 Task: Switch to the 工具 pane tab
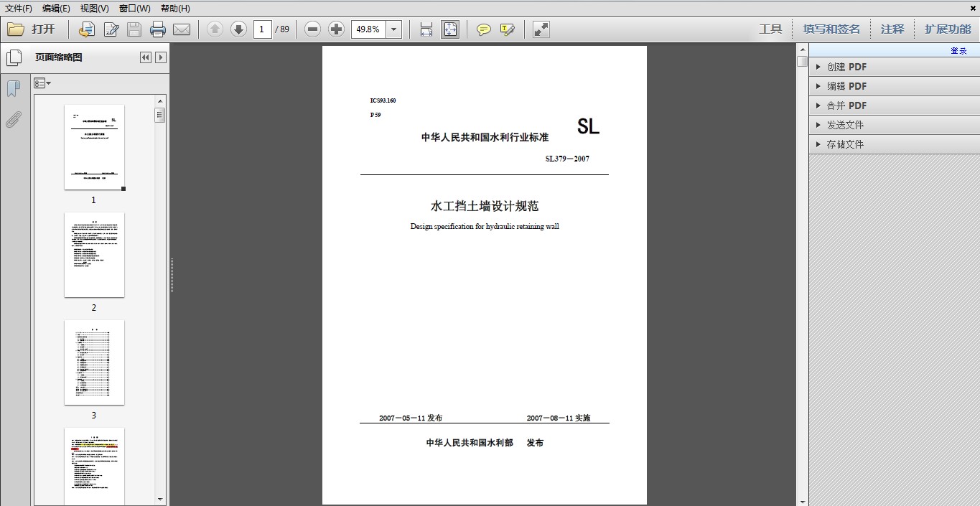(771, 29)
